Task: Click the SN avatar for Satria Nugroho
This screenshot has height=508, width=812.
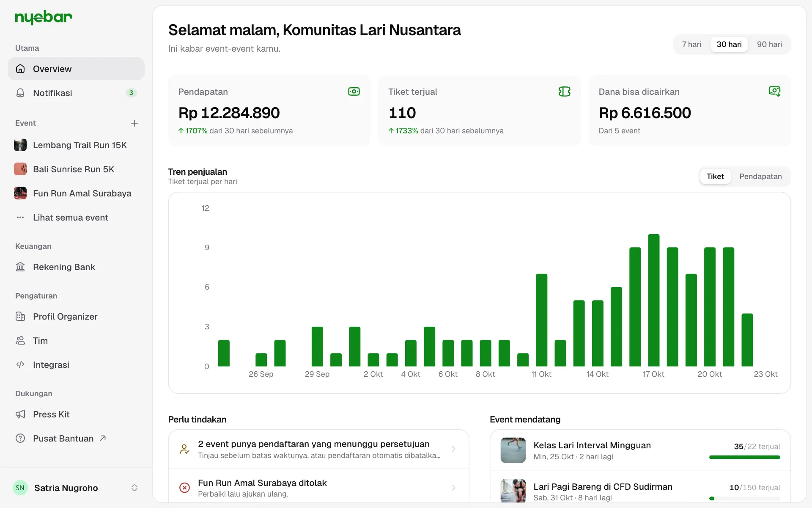Action: [20, 488]
